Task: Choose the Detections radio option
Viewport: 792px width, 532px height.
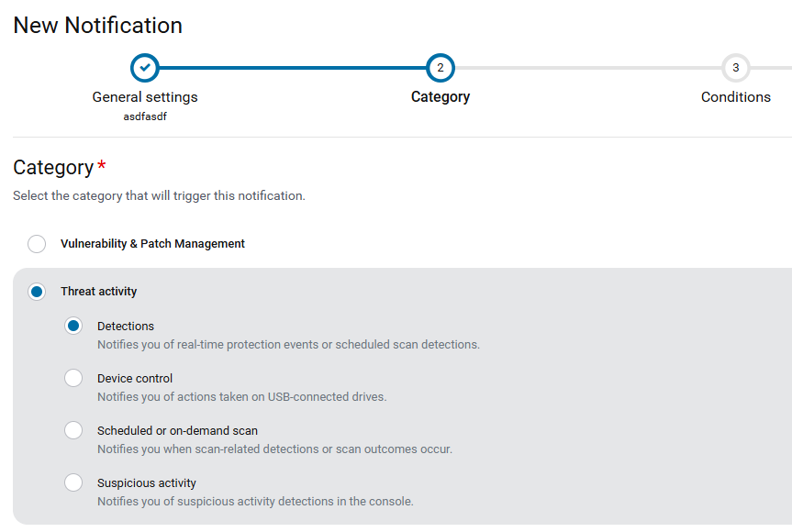Action: tap(73, 326)
